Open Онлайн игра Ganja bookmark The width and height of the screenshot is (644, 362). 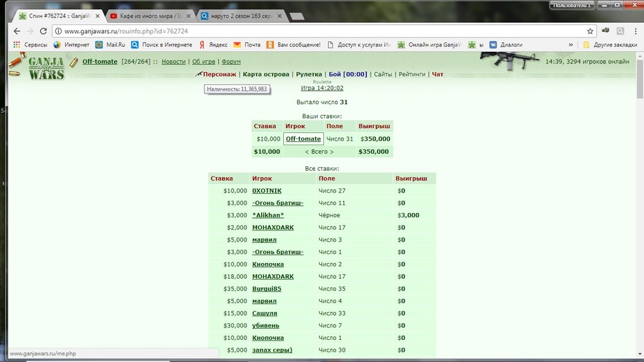[429, 45]
